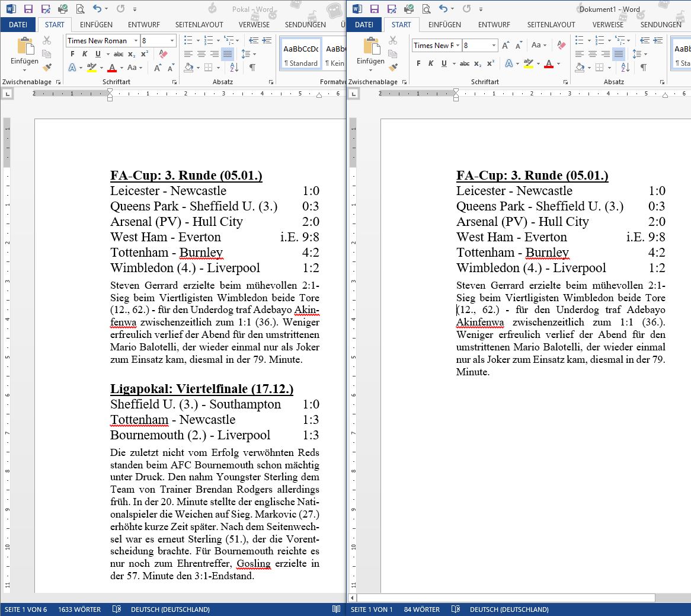Open Absatz dialog launcher in Dokument1 window
This screenshot has height=616, width=691.
pyautogui.click(x=662, y=82)
